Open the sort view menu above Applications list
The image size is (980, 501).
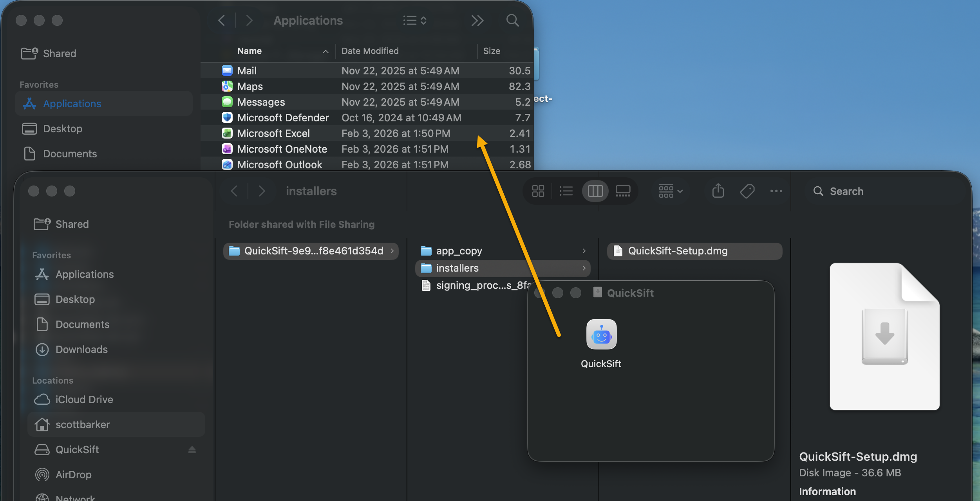[414, 20]
